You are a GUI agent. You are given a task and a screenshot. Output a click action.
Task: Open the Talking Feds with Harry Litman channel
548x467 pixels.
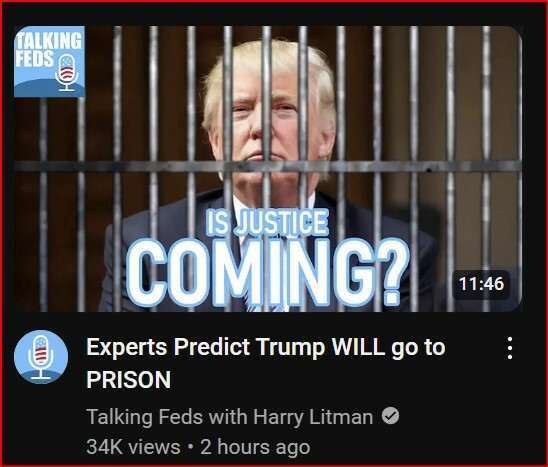230,417
